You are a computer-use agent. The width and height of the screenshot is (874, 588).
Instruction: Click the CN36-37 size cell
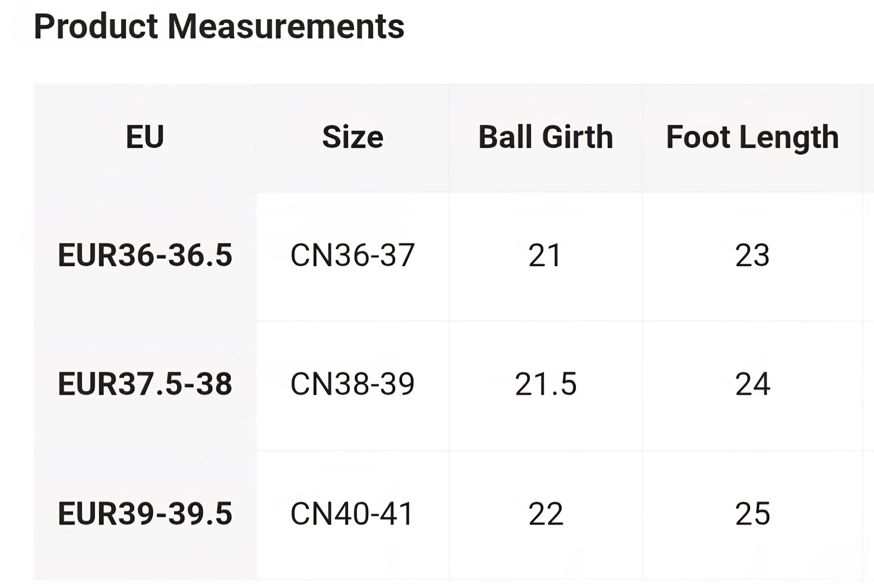point(353,255)
